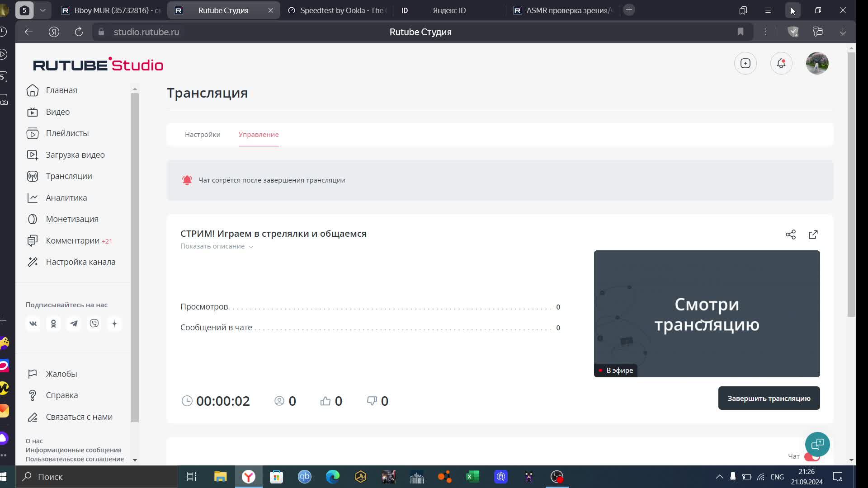The height and width of the screenshot is (488, 868).
Task: Open Telegram social icon
Action: pos(74,324)
